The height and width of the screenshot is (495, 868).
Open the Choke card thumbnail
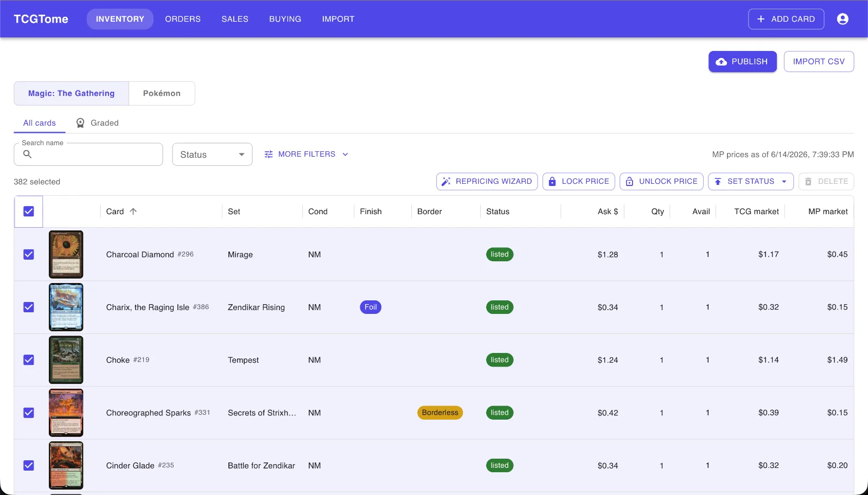(66, 360)
